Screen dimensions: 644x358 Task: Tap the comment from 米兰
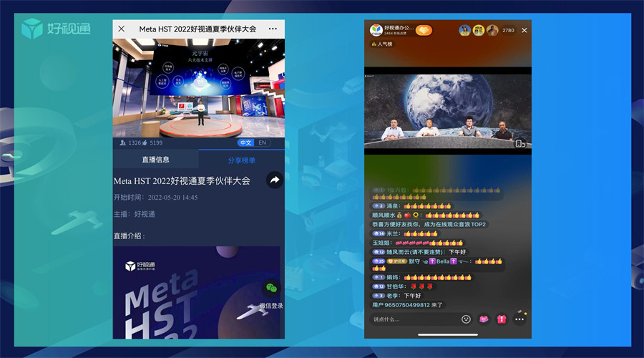tap(405, 233)
